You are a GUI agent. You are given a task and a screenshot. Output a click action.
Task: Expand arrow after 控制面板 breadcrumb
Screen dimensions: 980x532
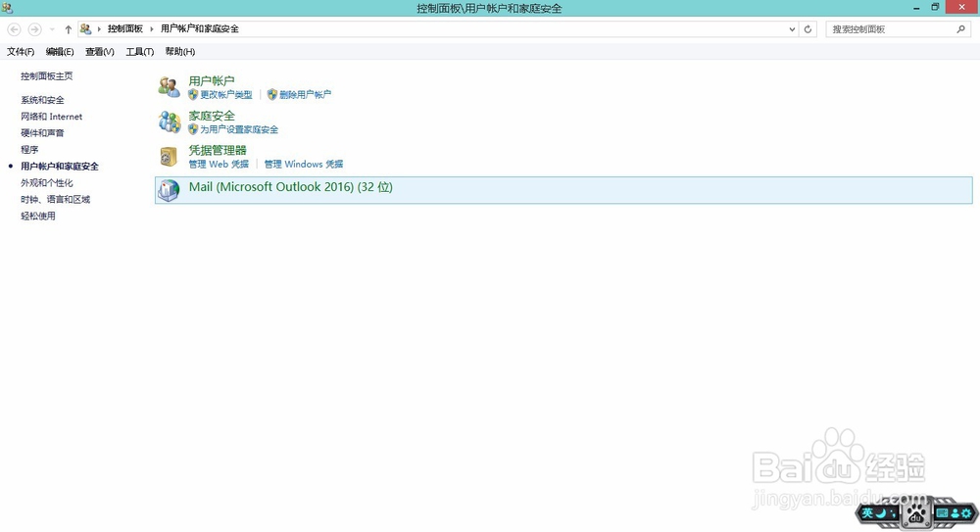tap(151, 28)
